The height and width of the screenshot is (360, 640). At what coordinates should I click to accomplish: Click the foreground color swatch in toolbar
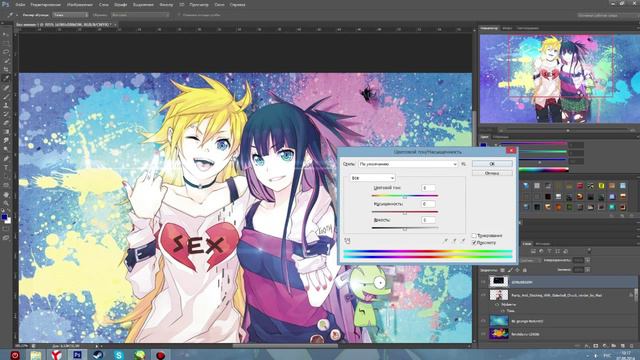[4, 218]
